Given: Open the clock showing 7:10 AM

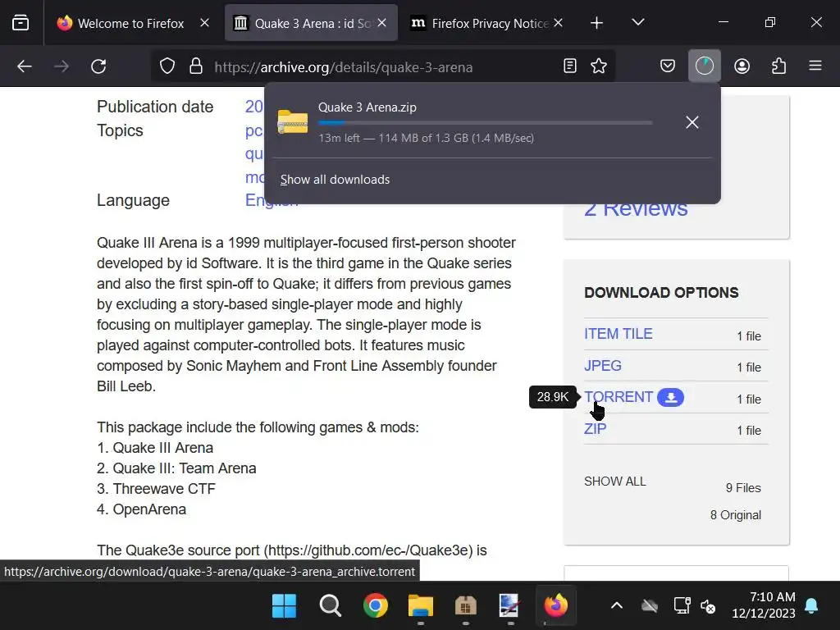Looking at the screenshot, I should [x=764, y=605].
